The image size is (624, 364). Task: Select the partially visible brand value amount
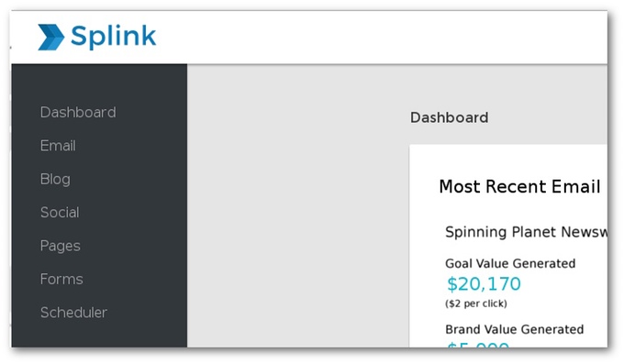pos(478,345)
